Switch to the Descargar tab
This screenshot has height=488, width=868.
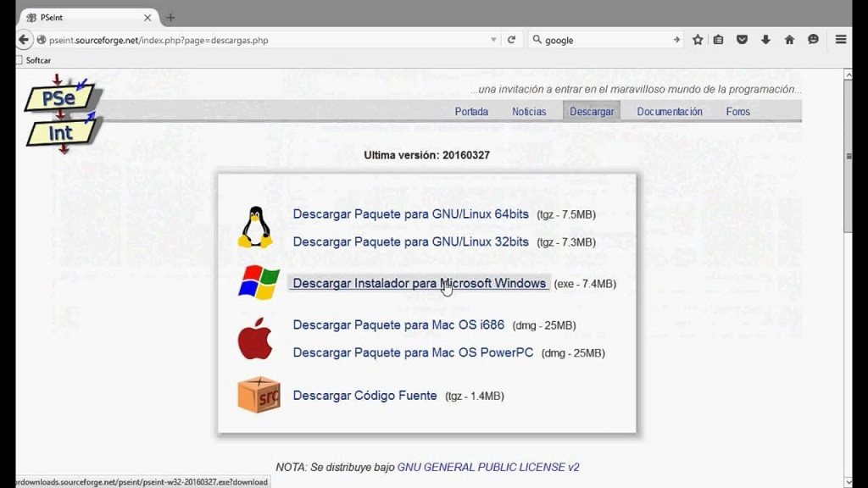click(x=592, y=111)
